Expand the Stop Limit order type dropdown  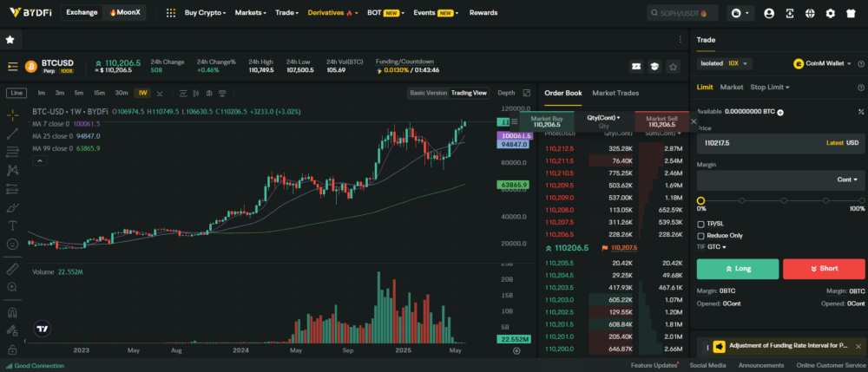[771, 88]
